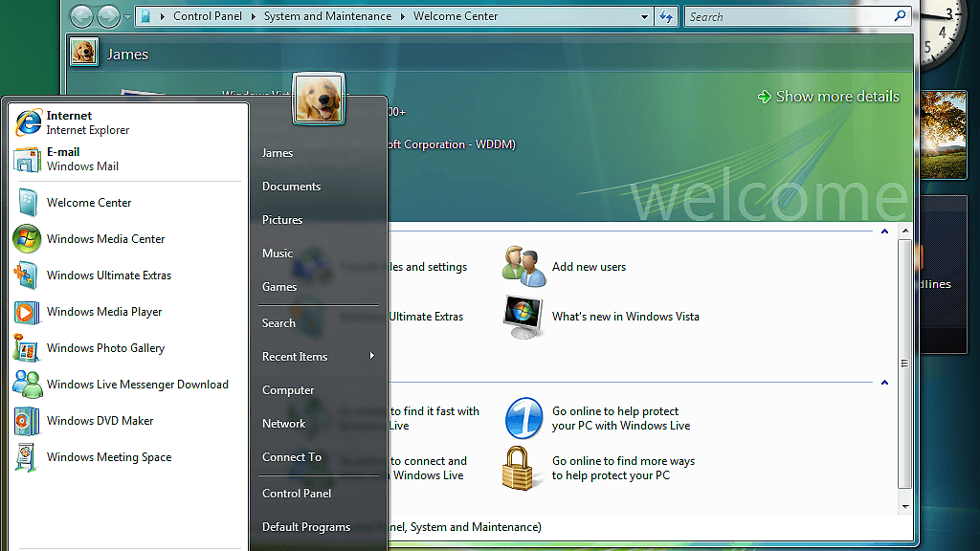Click the Welcome Center vertical scrollbar
The image size is (980, 551).
904,364
